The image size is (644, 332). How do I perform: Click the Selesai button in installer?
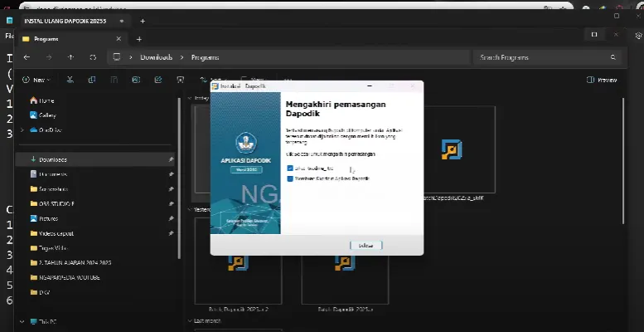366,246
